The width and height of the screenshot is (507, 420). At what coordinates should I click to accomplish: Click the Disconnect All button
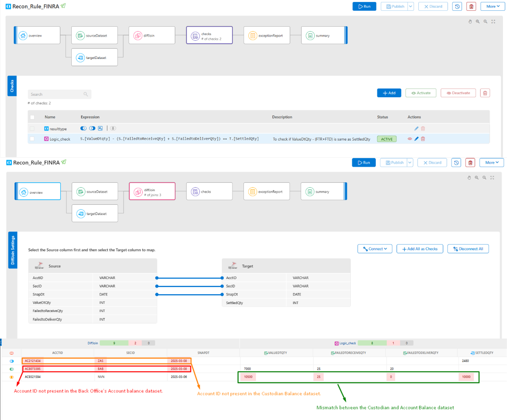(468, 248)
